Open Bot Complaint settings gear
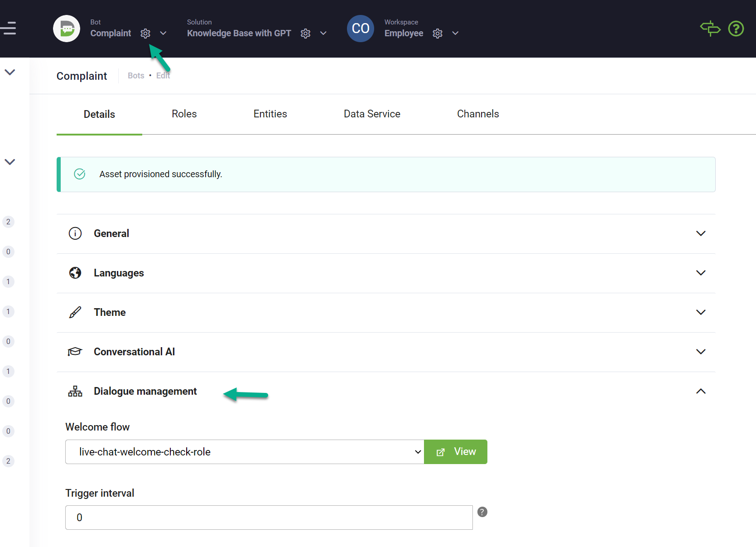756x547 pixels. click(145, 34)
